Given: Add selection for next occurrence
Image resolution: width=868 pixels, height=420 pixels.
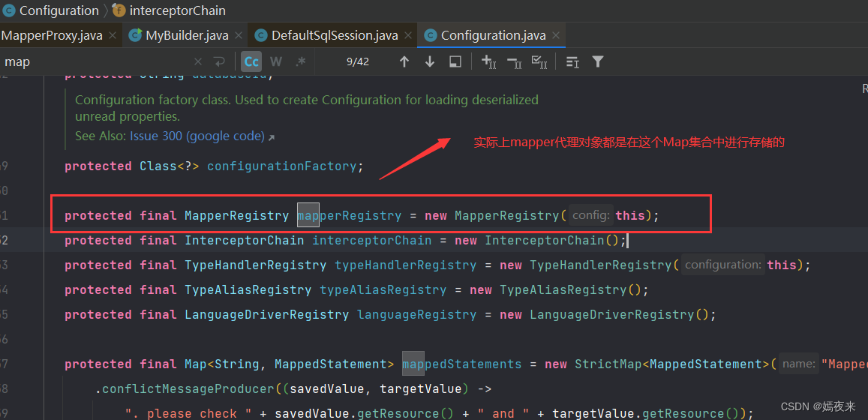Looking at the screenshot, I should click(x=489, y=62).
